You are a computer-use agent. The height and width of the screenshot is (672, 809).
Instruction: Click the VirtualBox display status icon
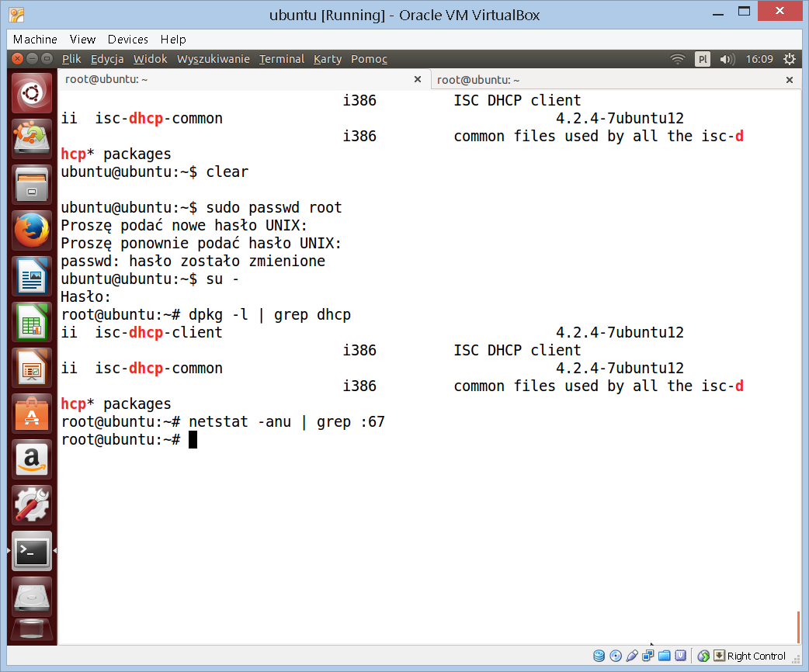(681, 656)
